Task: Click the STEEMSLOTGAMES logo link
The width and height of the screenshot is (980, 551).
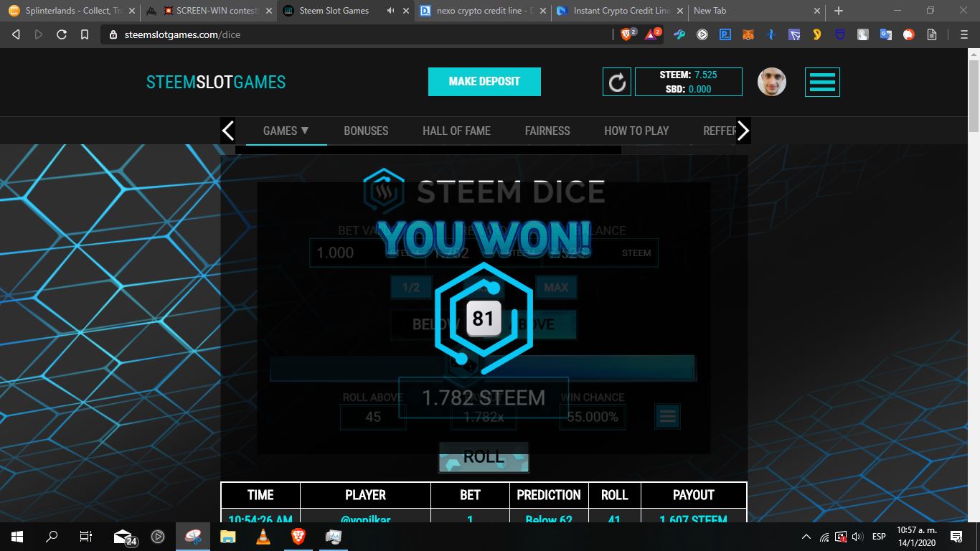Action: [216, 82]
